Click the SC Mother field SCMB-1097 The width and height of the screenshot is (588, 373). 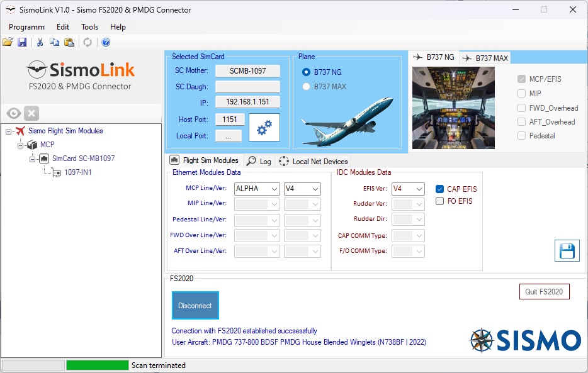pyautogui.click(x=247, y=71)
